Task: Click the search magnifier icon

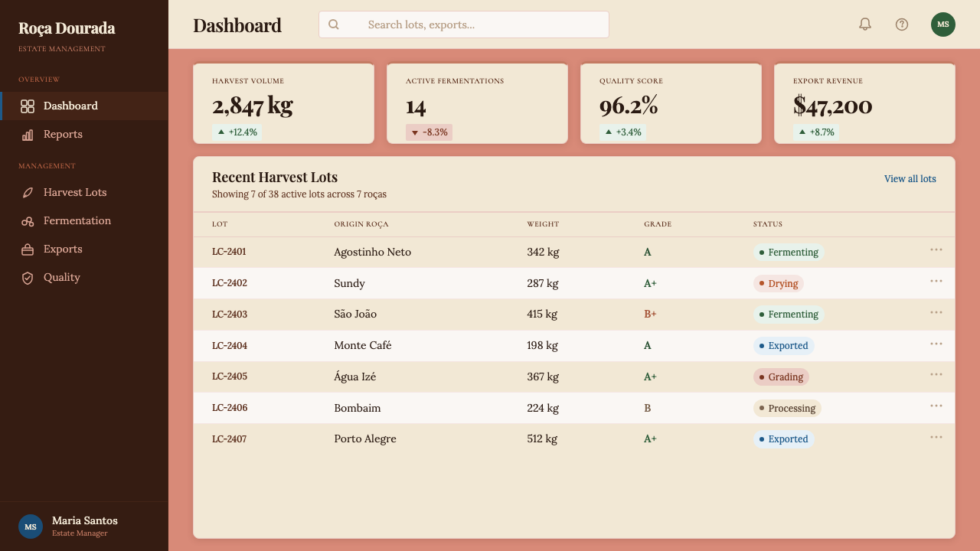Action: [334, 24]
